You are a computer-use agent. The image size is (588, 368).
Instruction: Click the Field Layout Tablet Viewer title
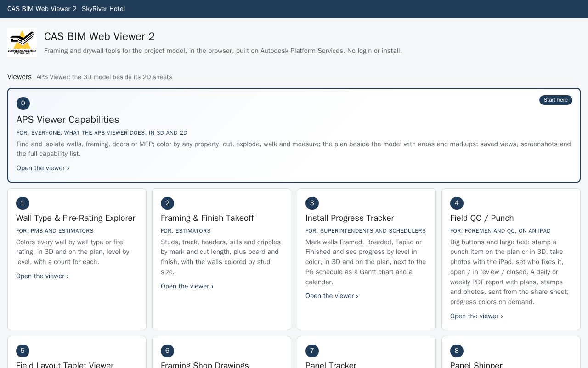(65, 365)
